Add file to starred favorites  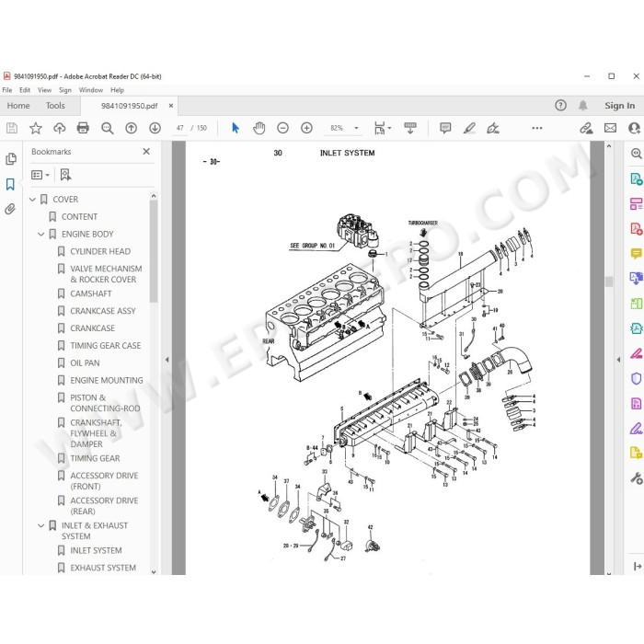click(x=36, y=128)
